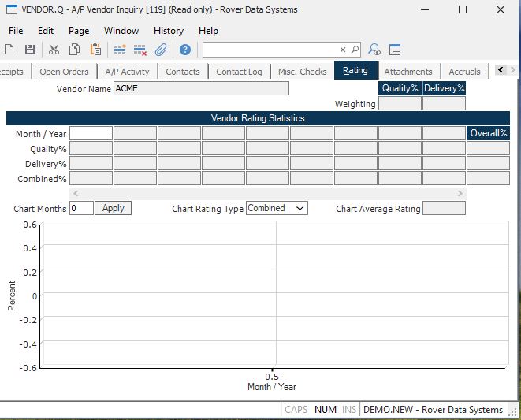Click the layout panel icon in toolbar
The width and height of the screenshot is (521, 420).
click(x=395, y=50)
